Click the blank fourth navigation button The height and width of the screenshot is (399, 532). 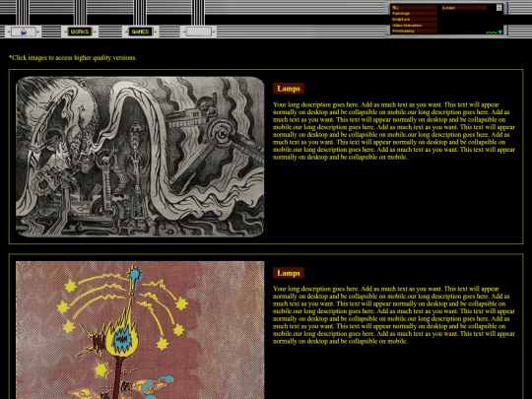tap(199, 32)
